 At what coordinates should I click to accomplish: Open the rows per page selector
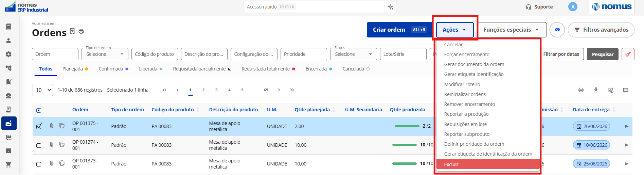[43, 90]
